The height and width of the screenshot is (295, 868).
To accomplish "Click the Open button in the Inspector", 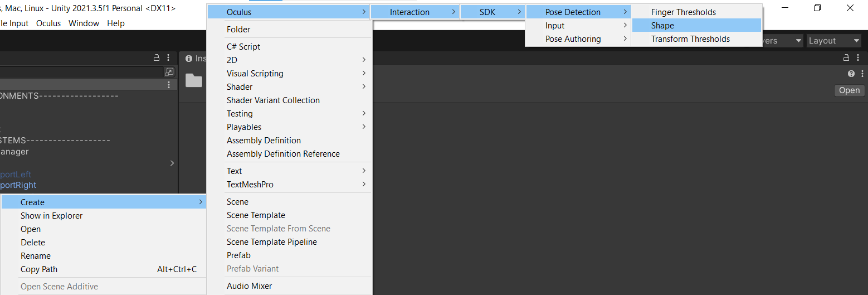I will point(849,90).
